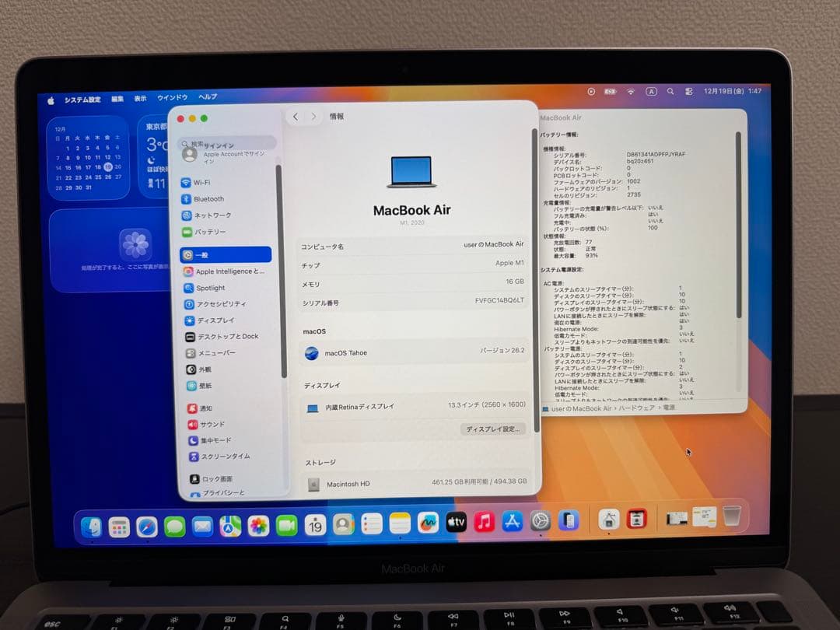Open デスクトップとDock settings
840x630 pixels.
(219, 336)
